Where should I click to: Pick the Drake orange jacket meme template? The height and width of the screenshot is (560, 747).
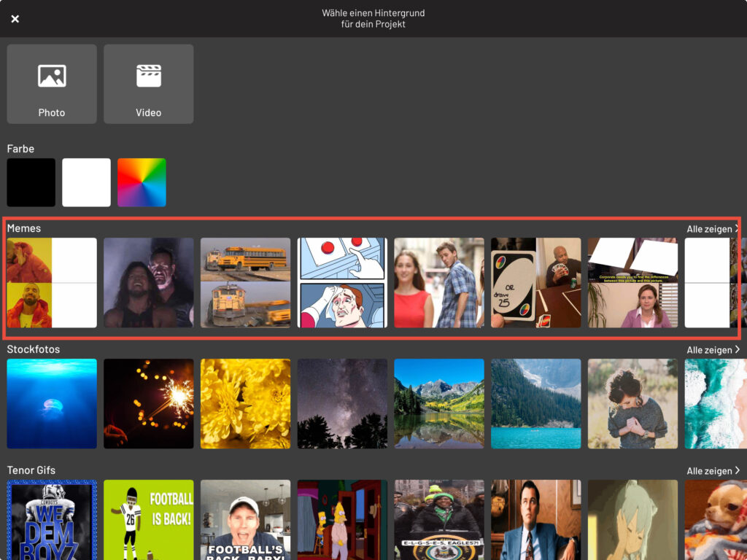click(x=52, y=283)
